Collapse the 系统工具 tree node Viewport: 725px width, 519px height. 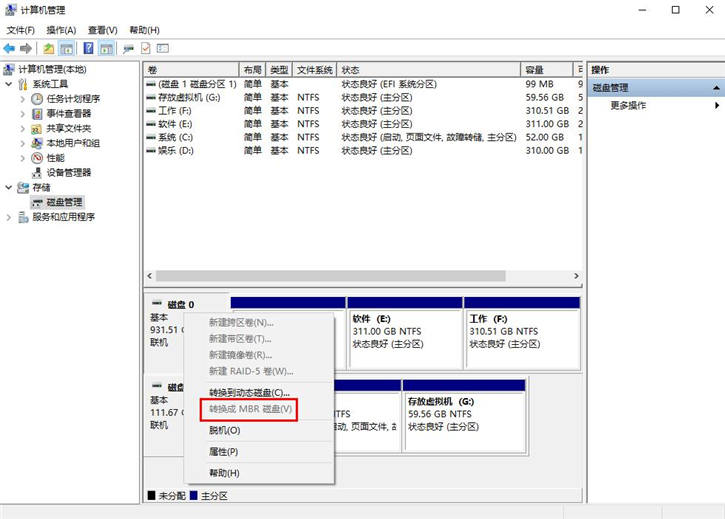(10, 85)
